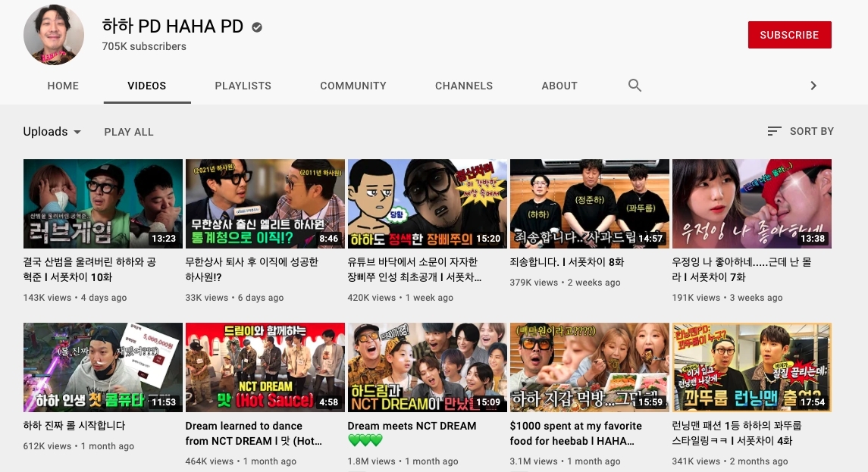Subscribe to the HAHA PD channel
The height and width of the screenshot is (472, 868).
789,35
